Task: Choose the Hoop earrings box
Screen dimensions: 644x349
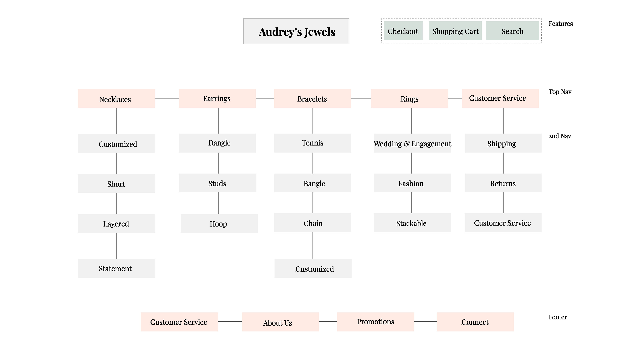Action: pyautogui.click(x=219, y=223)
